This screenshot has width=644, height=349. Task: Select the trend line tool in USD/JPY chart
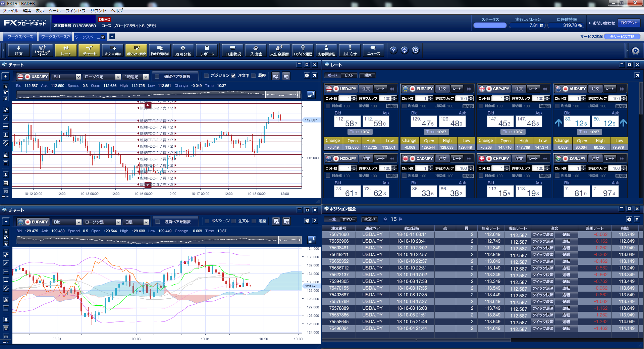6,118
